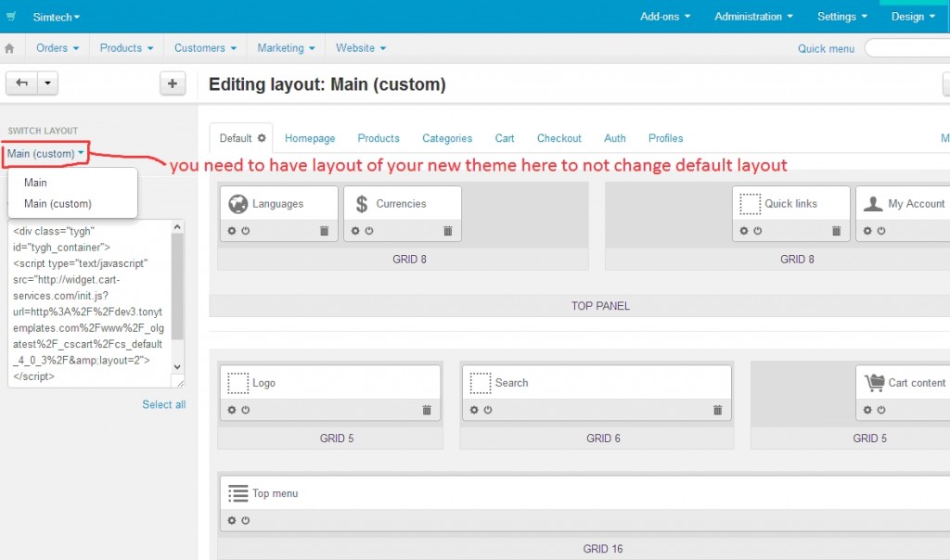The width and height of the screenshot is (950, 560).
Task: Toggle power status of Languages block
Action: point(245,231)
